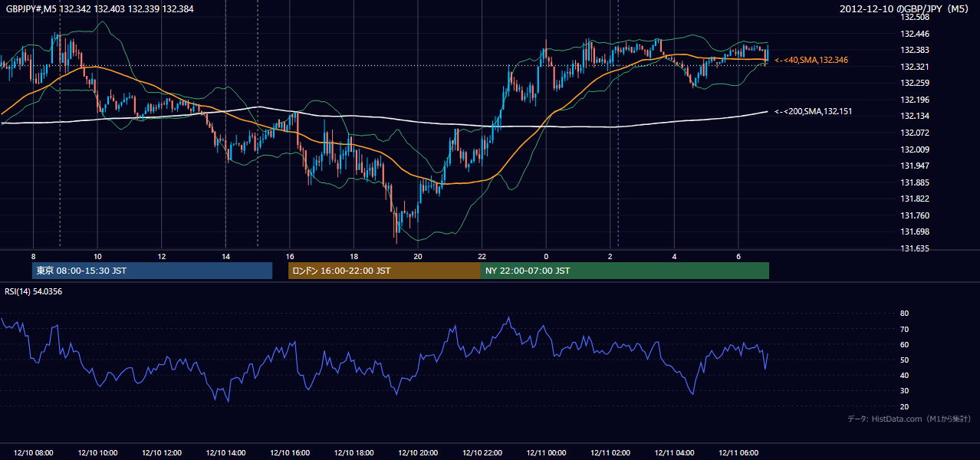This screenshot has width=980, height=460.
Task: Click hour tick 16 under the price chart
Action: tap(289, 256)
